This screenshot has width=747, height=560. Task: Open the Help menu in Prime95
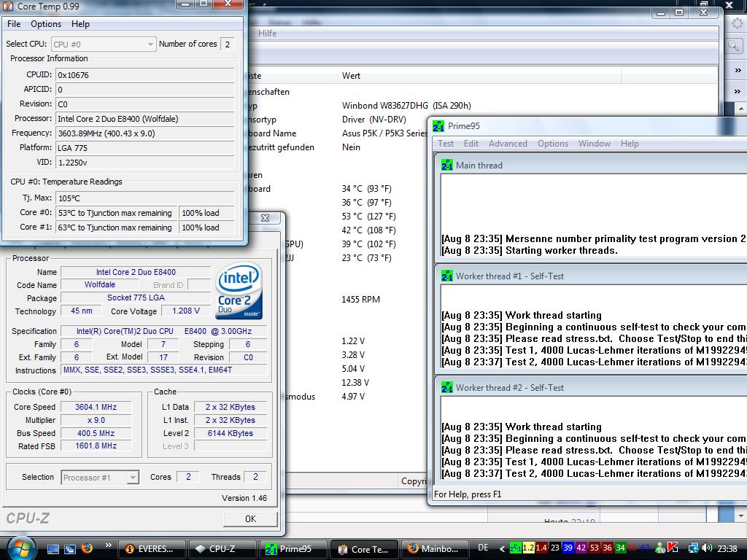pos(630,144)
